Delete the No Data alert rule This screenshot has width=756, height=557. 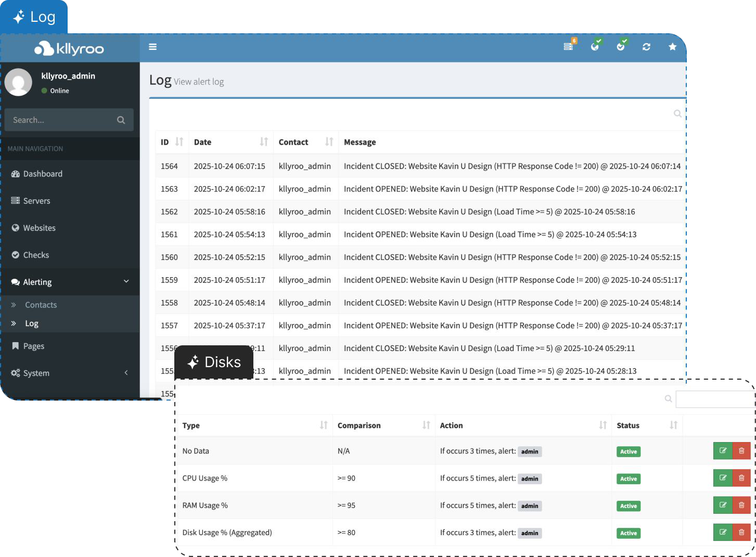click(741, 451)
